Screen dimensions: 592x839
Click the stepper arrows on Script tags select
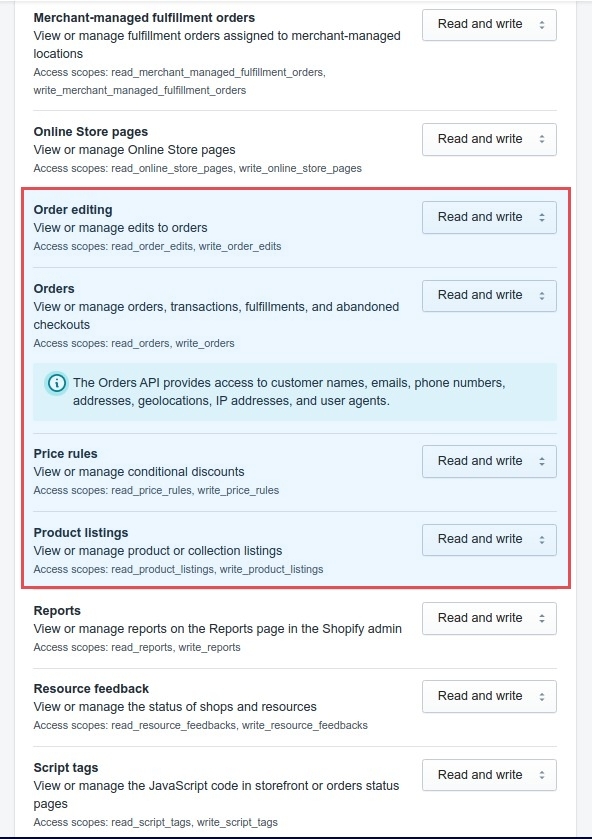(542, 775)
